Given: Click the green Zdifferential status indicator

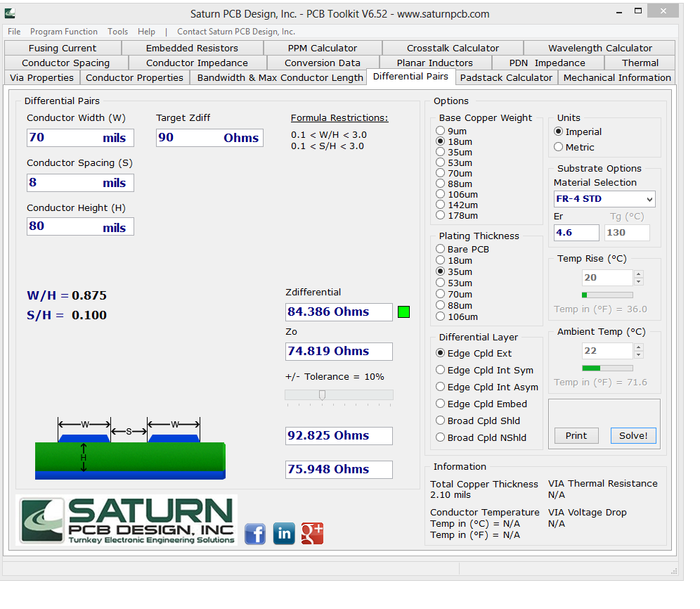Looking at the screenshot, I should coord(403,312).
